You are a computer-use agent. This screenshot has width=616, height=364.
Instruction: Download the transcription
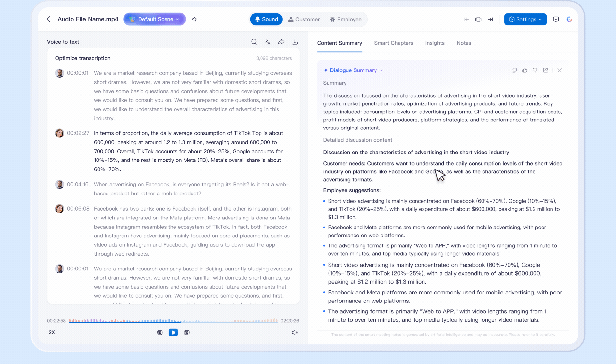tap(295, 42)
